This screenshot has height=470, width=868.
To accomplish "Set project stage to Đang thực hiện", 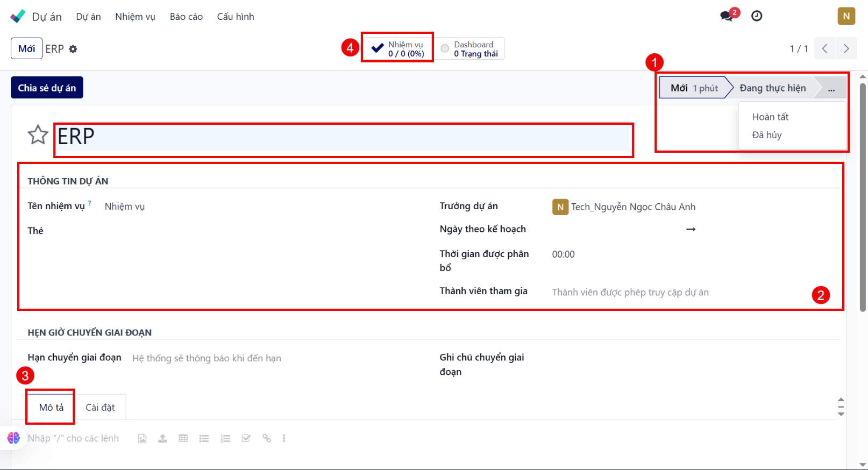I will click(x=772, y=88).
